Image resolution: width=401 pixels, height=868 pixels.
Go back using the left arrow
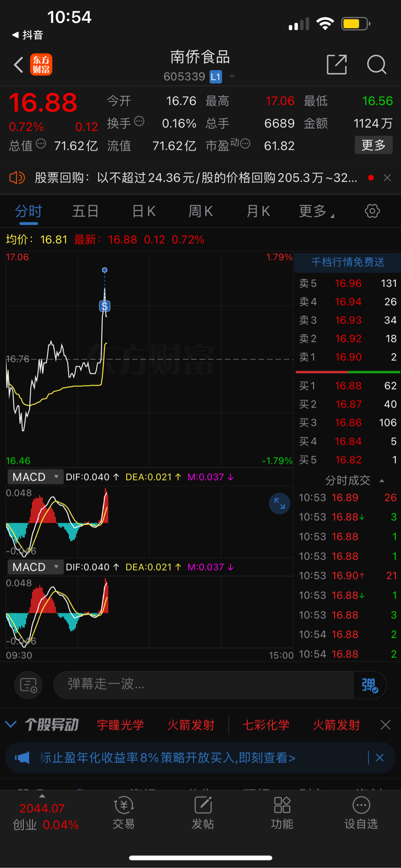point(18,65)
